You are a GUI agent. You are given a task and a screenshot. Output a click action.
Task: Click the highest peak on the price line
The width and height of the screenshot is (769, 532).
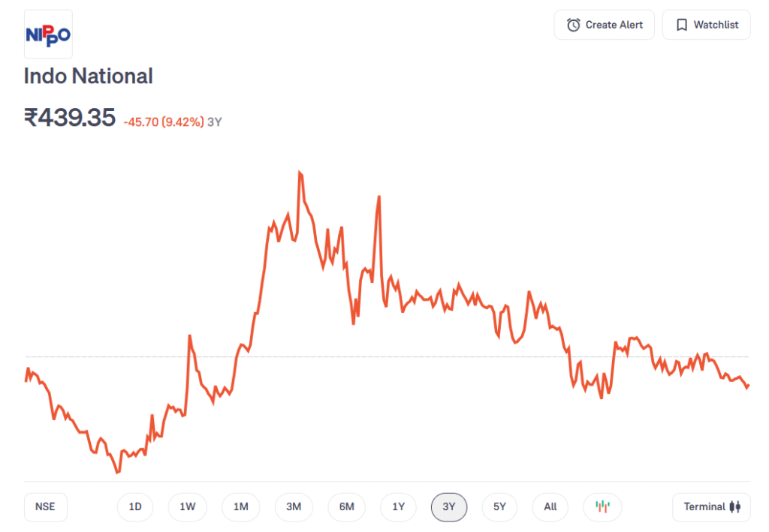(300, 173)
